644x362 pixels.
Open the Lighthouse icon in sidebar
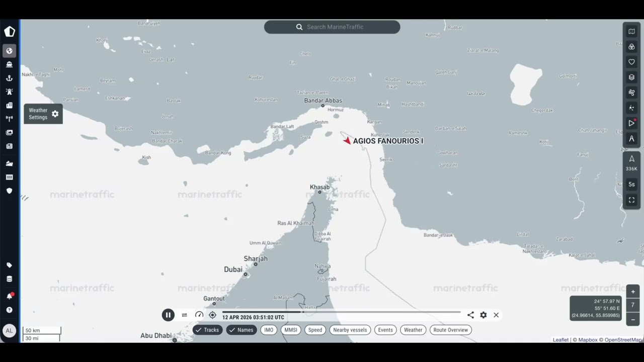point(9,92)
